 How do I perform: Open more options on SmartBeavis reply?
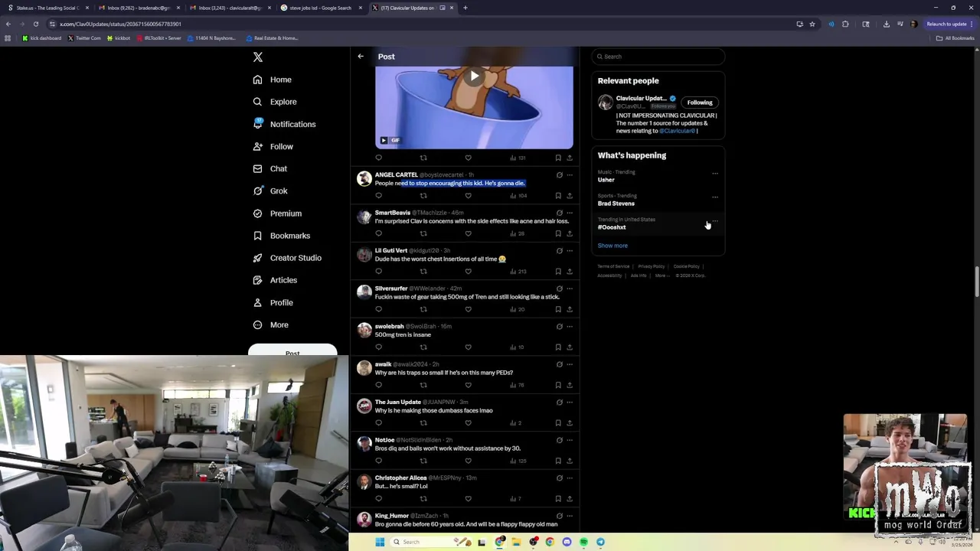pos(570,213)
